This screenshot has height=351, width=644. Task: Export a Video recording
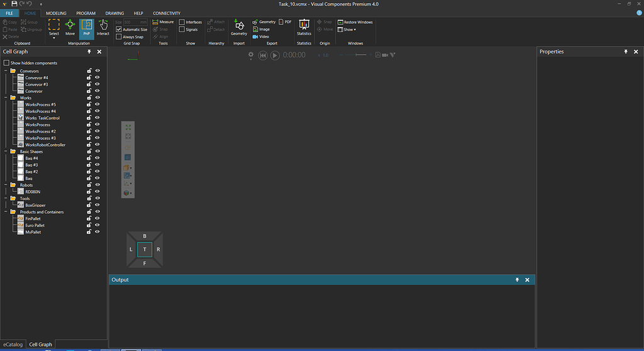tap(261, 36)
